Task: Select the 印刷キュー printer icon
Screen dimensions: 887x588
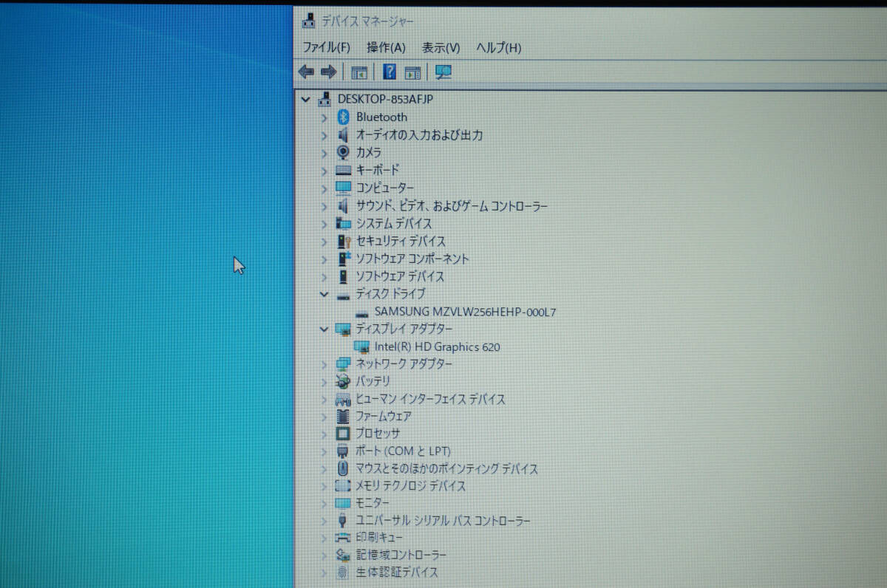Action: click(x=343, y=537)
